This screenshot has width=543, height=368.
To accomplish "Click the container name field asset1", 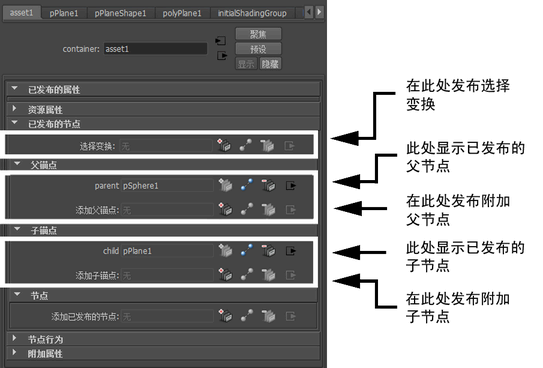I will pos(155,49).
